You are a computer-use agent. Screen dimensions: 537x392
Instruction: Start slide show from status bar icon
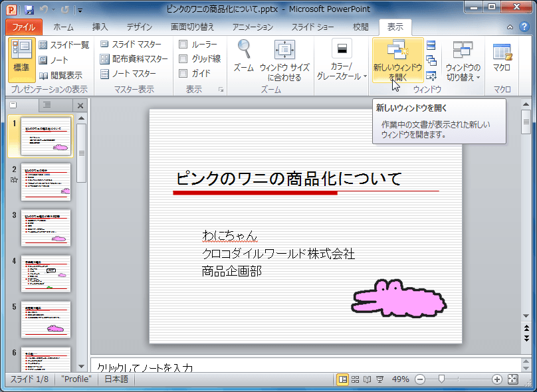[x=379, y=379]
